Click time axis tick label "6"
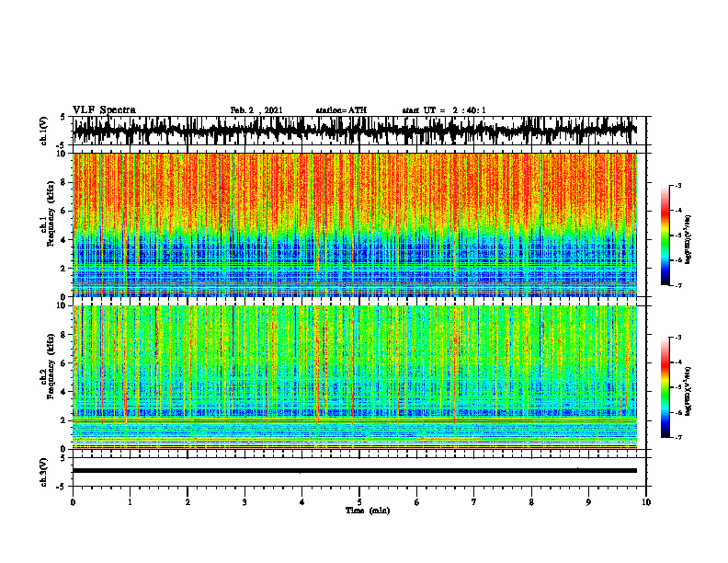Screen dimensions: 728x563 click(417, 502)
